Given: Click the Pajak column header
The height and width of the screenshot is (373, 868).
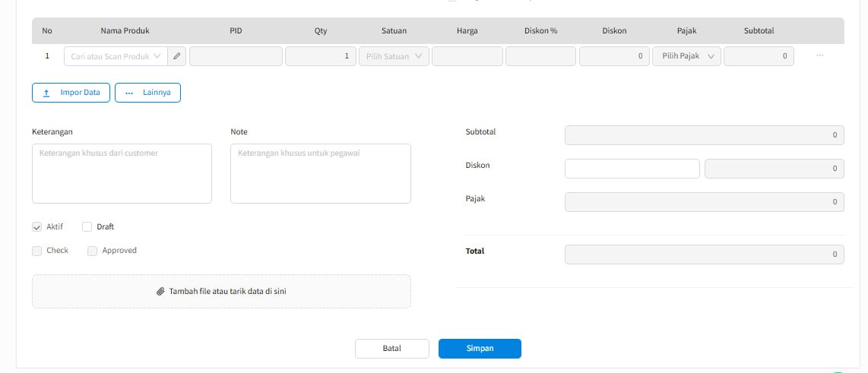Looking at the screenshot, I should [x=686, y=31].
